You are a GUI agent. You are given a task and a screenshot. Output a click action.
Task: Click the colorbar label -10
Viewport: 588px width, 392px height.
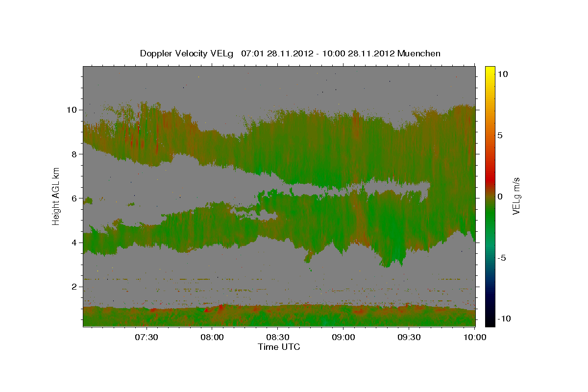tap(503, 318)
